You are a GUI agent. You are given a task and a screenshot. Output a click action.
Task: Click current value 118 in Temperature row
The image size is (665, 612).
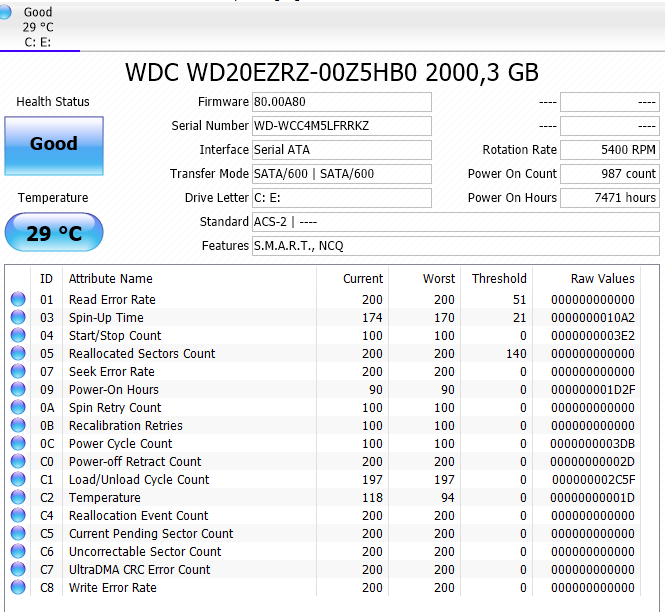point(372,497)
